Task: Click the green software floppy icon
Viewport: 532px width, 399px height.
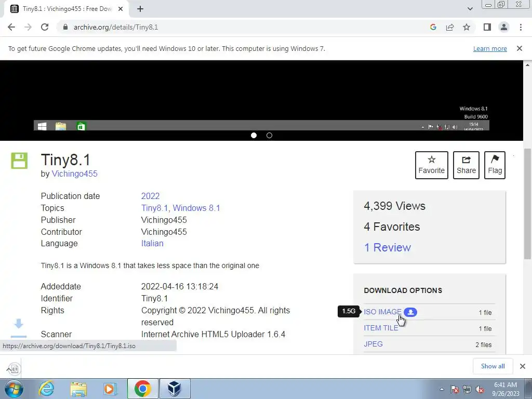Action: pyautogui.click(x=19, y=161)
